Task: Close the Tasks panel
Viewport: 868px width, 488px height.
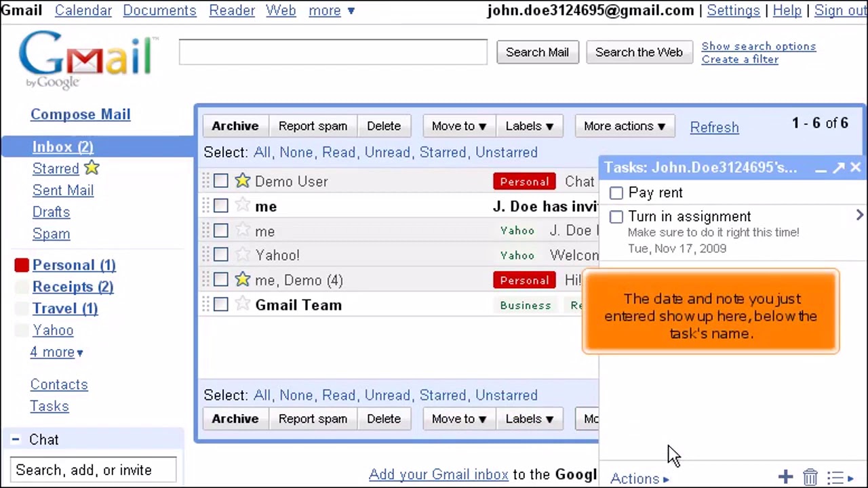Action: click(x=855, y=167)
